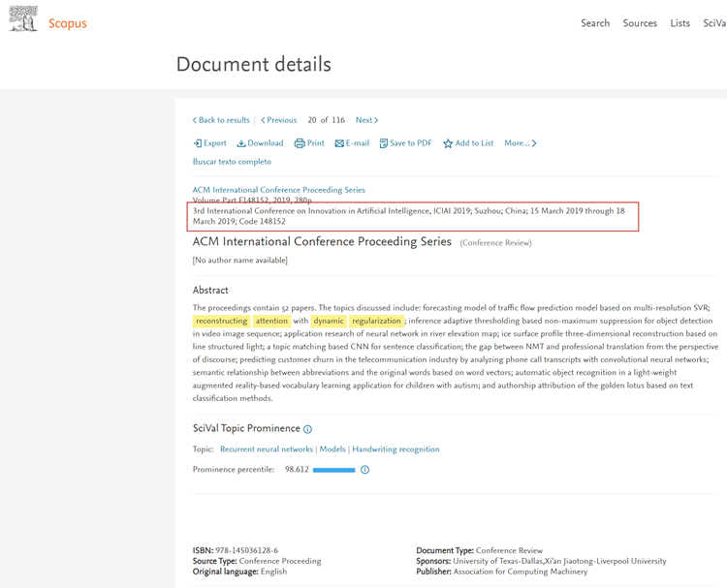Click the 'Conference Review' document type value
727x588 pixels.
509,550
